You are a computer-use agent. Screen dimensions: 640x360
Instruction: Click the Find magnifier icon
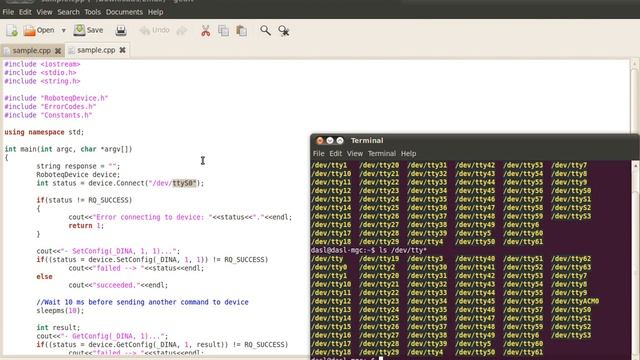265,31
